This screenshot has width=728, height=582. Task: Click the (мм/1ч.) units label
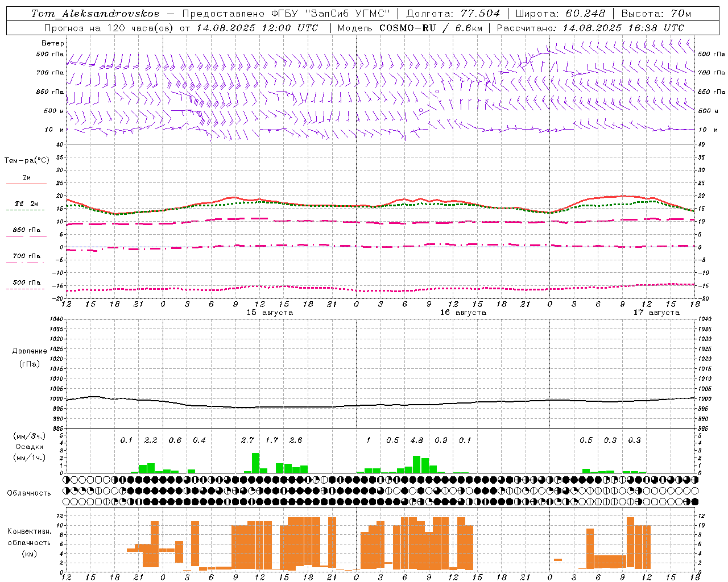click(x=29, y=458)
